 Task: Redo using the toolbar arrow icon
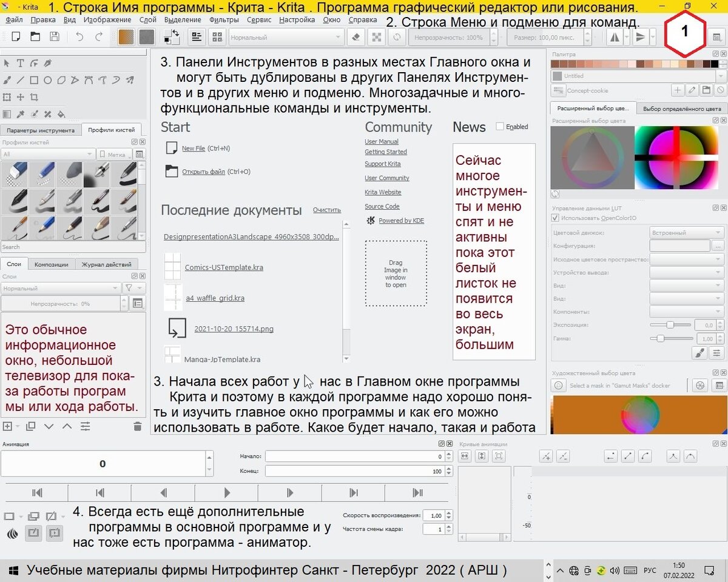click(99, 37)
